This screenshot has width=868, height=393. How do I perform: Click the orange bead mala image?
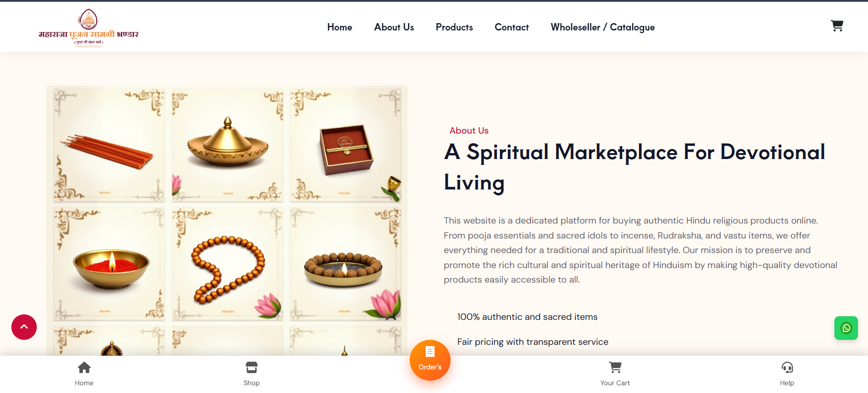pos(228,264)
